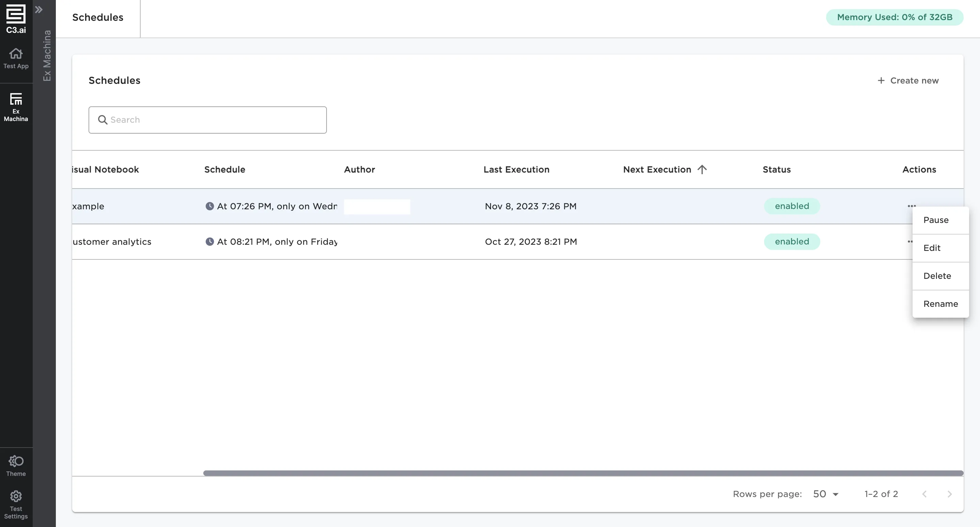The width and height of the screenshot is (980, 527).
Task: Click the Search input field
Action: (x=208, y=120)
